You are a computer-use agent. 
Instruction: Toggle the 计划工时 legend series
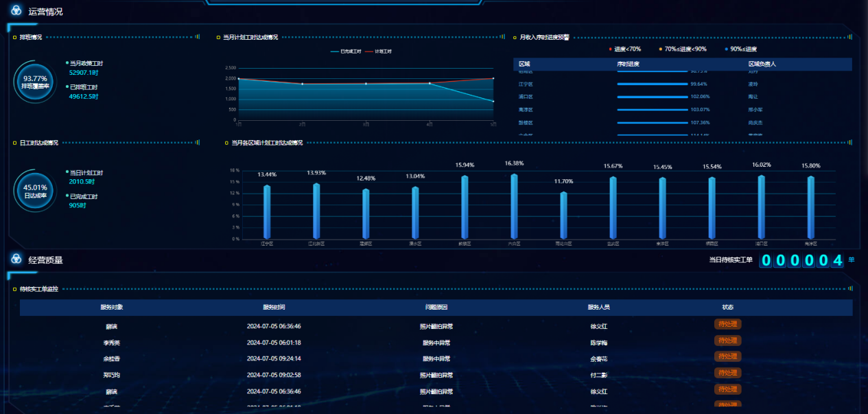click(x=378, y=51)
